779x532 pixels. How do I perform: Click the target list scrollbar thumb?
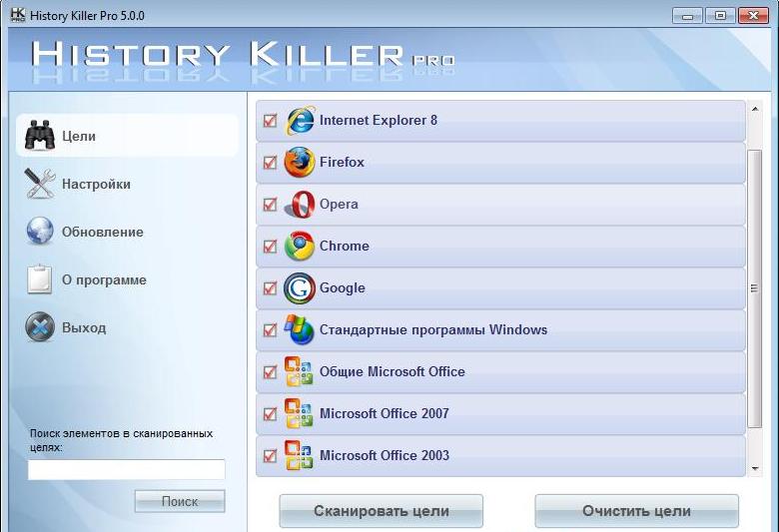coord(755,288)
